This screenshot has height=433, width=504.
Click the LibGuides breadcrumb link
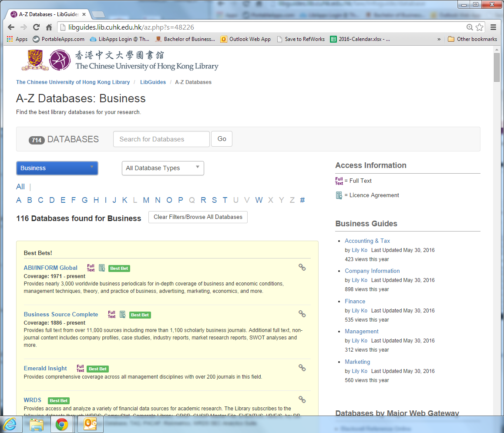pyautogui.click(x=153, y=82)
